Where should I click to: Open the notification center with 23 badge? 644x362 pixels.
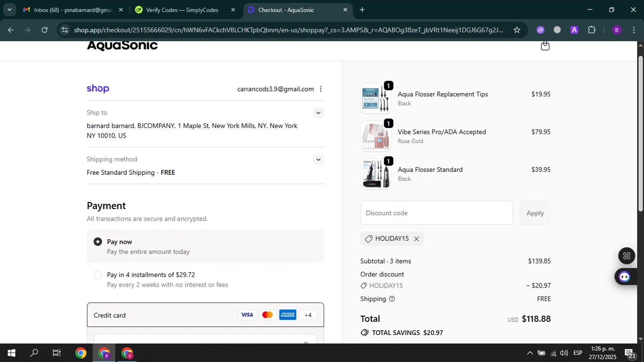(630, 353)
